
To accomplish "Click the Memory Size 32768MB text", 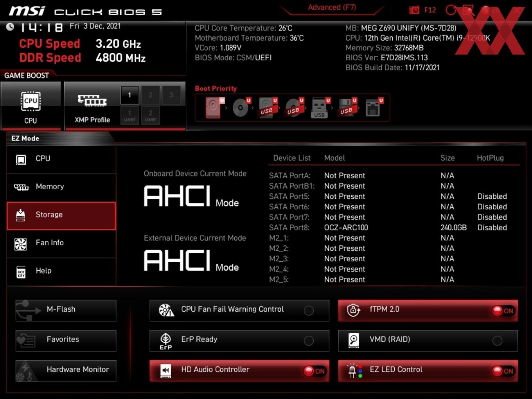I will click(385, 48).
